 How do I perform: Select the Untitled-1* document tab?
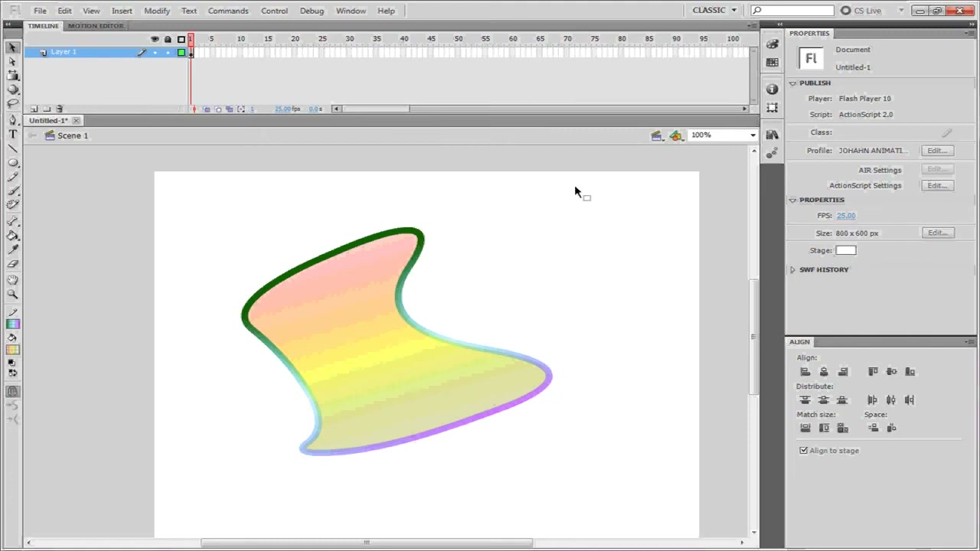tap(49, 121)
